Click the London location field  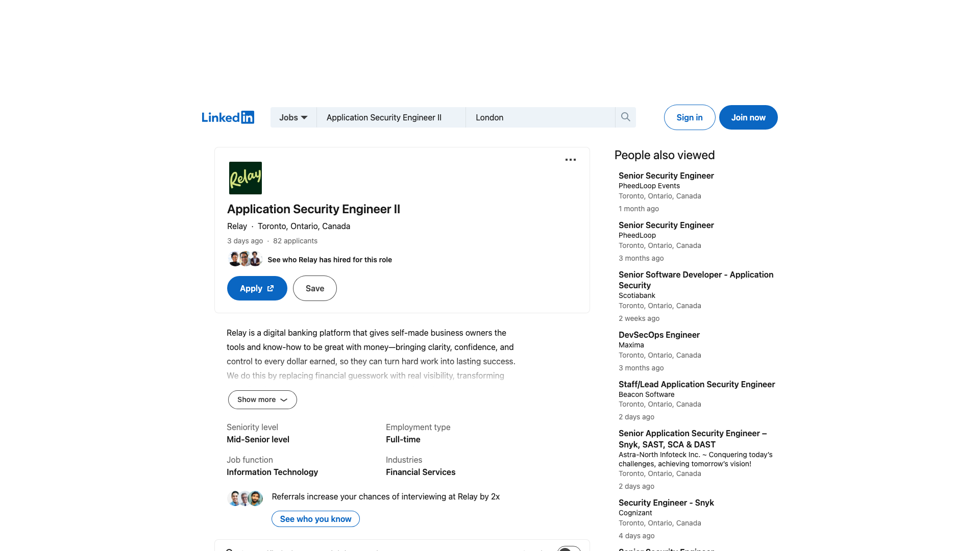click(541, 117)
